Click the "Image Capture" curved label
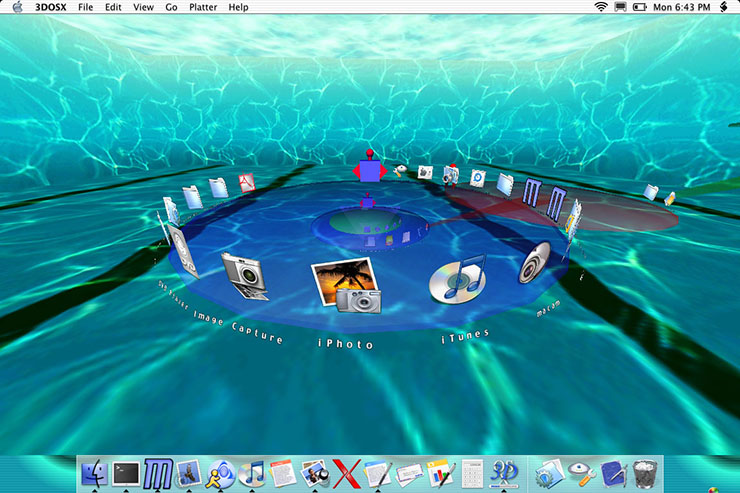 tap(238, 326)
